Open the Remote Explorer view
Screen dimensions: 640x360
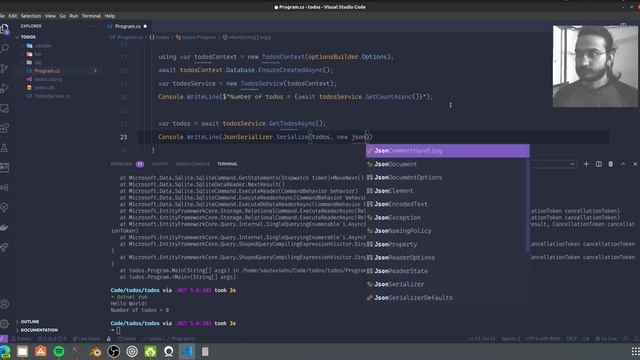4,108
